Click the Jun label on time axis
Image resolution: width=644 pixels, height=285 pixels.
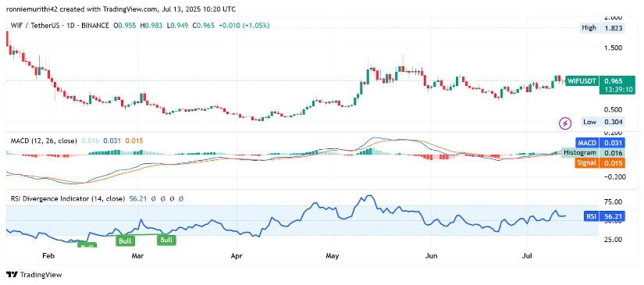tap(431, 256)
